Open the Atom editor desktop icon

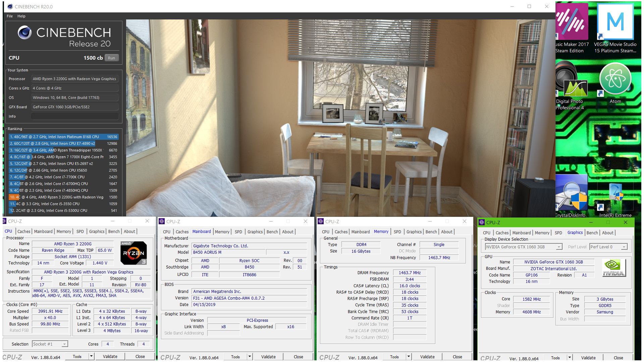615,83
